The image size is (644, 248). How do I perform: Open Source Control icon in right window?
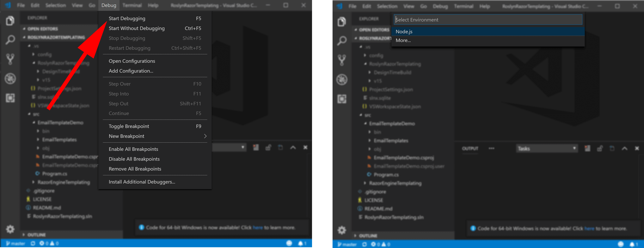(342, 60)
